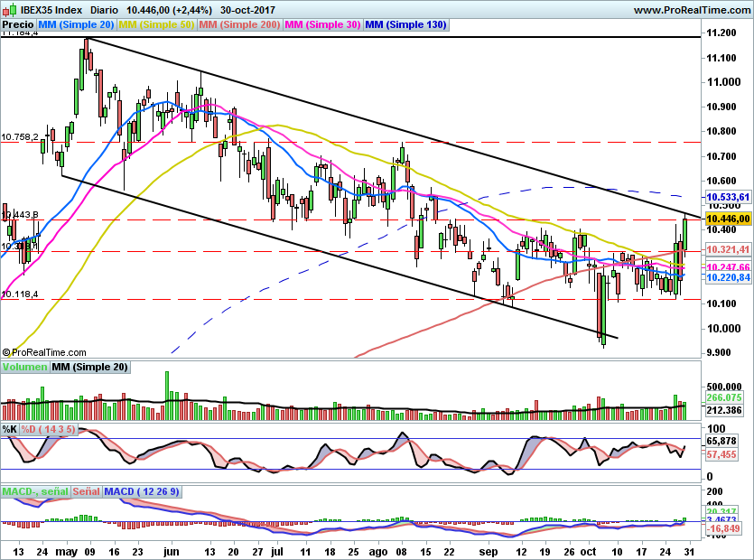Expand the MACD (12 26 9) settings
The height and width of the screenshot is (560, 754).
pyautogui.click(x=143, y=491)
